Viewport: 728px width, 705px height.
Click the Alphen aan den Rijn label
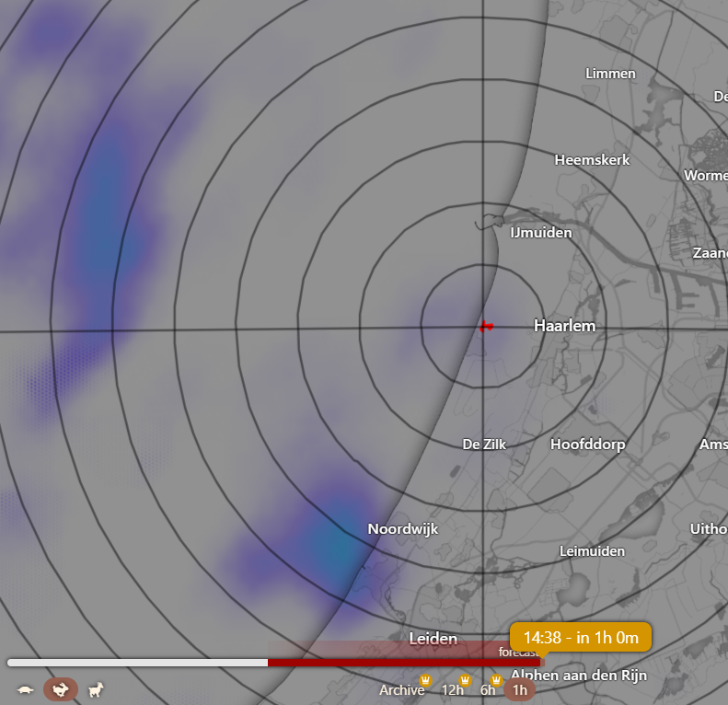(x=579, y=676)
